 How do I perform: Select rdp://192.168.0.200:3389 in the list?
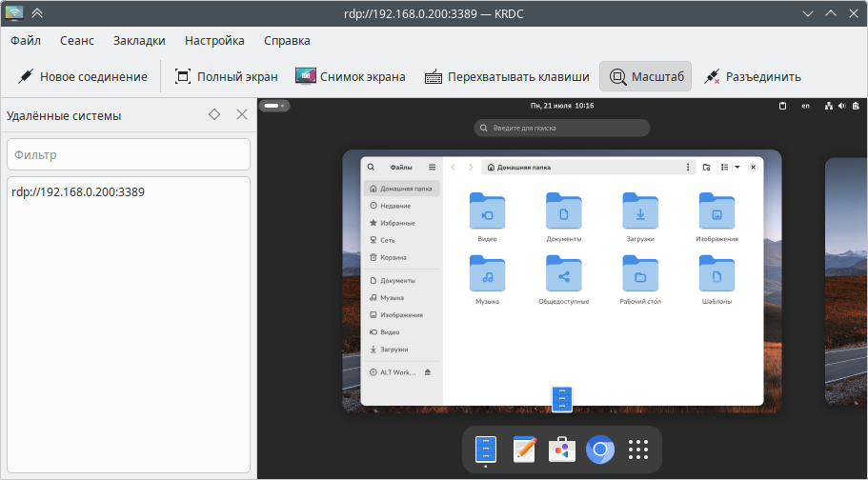click(x=78, y=192)
